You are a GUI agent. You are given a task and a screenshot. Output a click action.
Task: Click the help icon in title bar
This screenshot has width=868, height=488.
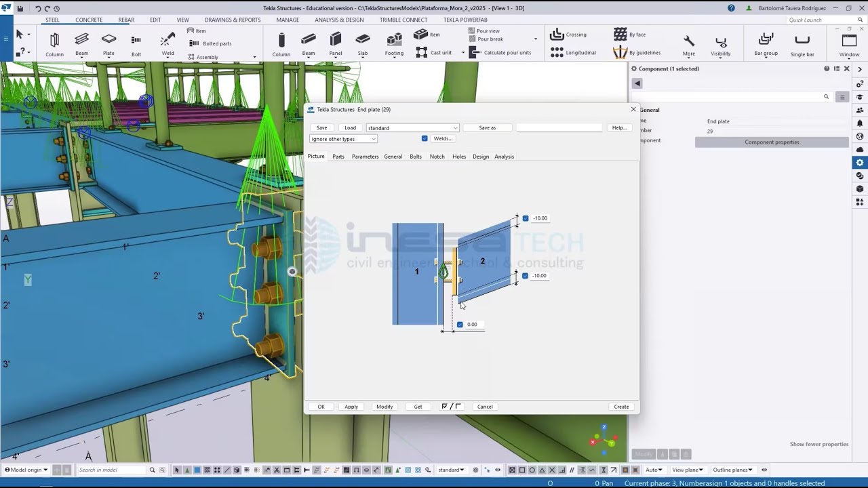(731, 8)
